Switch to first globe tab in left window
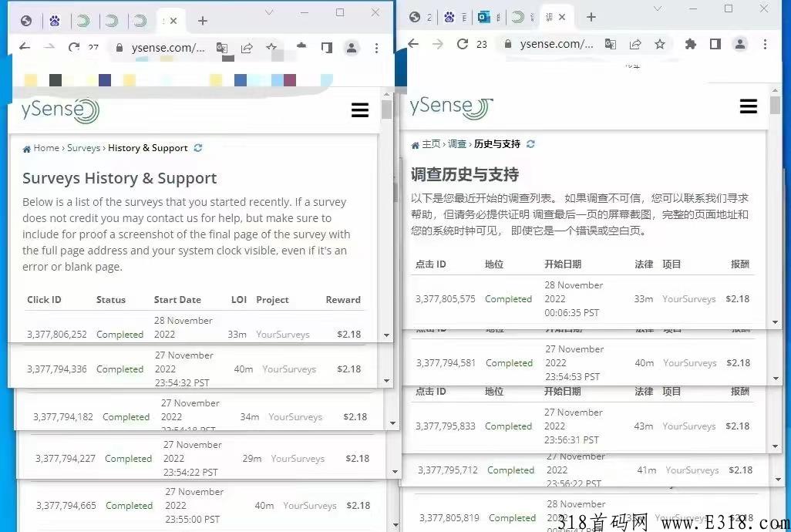The height and width of the screenshot is (532, 791). (x=26, y=21)
